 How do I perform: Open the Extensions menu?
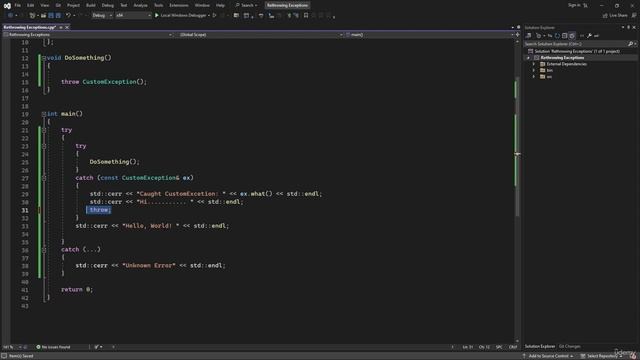point(179,5)
